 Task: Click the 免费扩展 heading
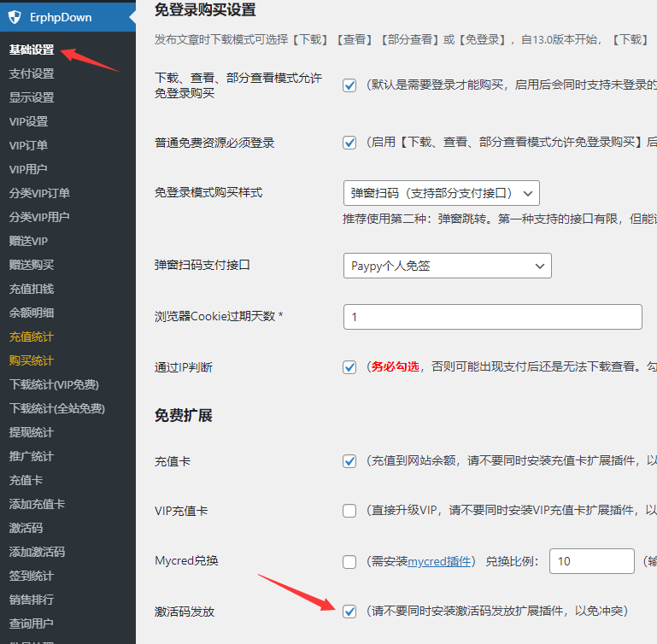(184, 415)
